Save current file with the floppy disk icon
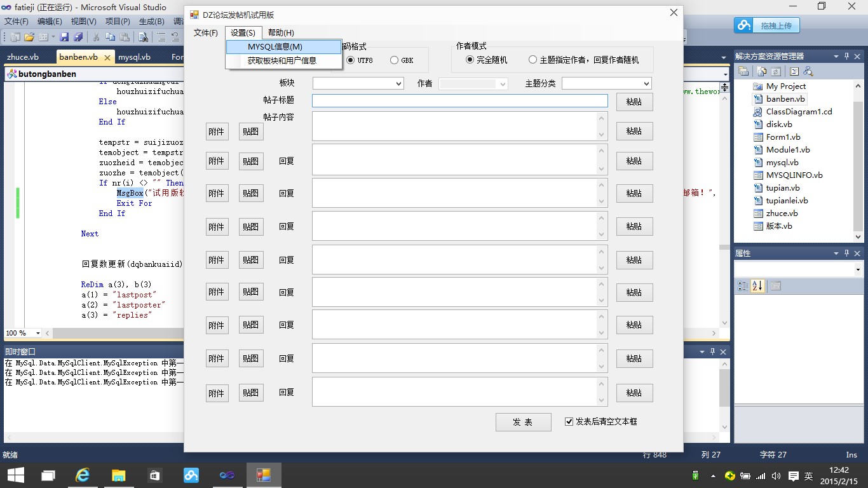This screenshot has height=488, width=868. click(64, 37)
